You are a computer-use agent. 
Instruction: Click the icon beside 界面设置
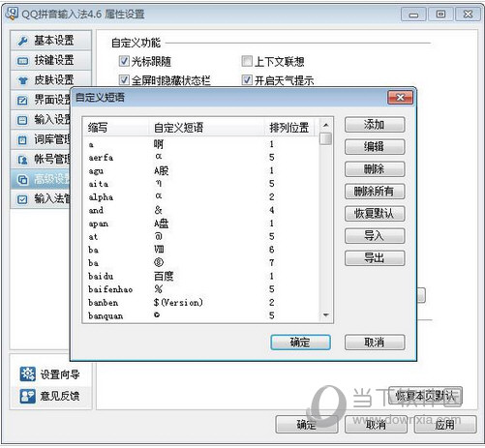pyautogui.click(x=22, y=101)
